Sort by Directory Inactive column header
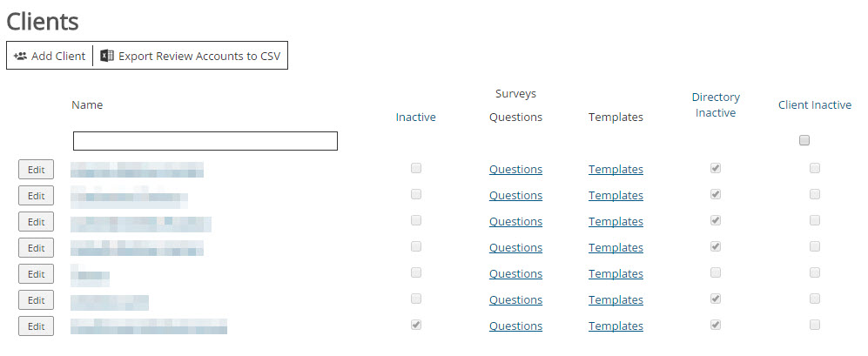Screen dimensions: 868x356 pos(716,105)
